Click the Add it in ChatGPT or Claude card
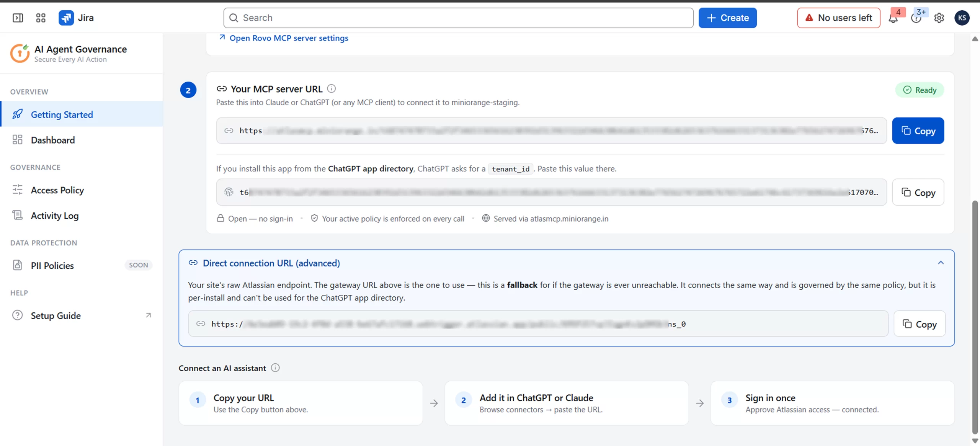Viewport: 980px width, 446px height. 567,403
